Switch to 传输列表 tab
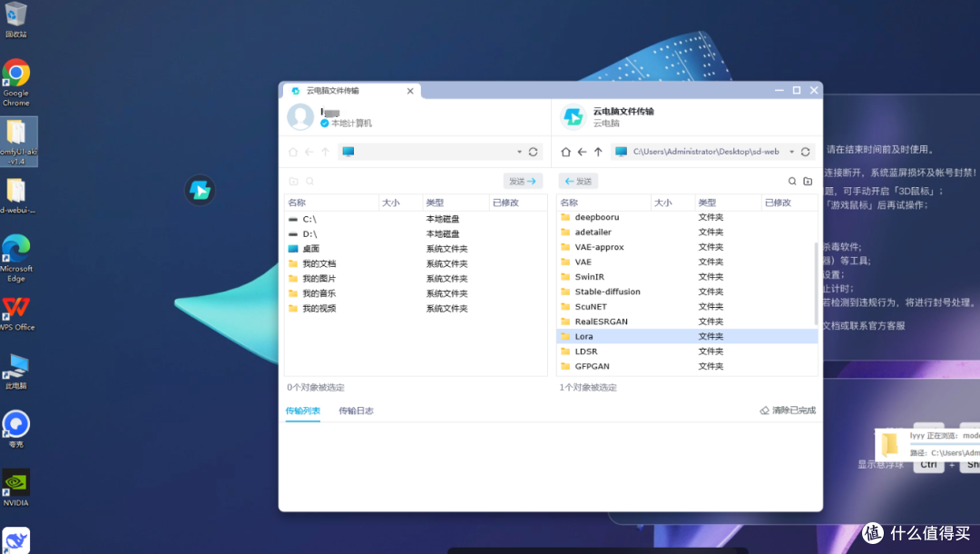The width and height of the screenshot is (980, 554). pyautogui.click(x=303, y=411)
